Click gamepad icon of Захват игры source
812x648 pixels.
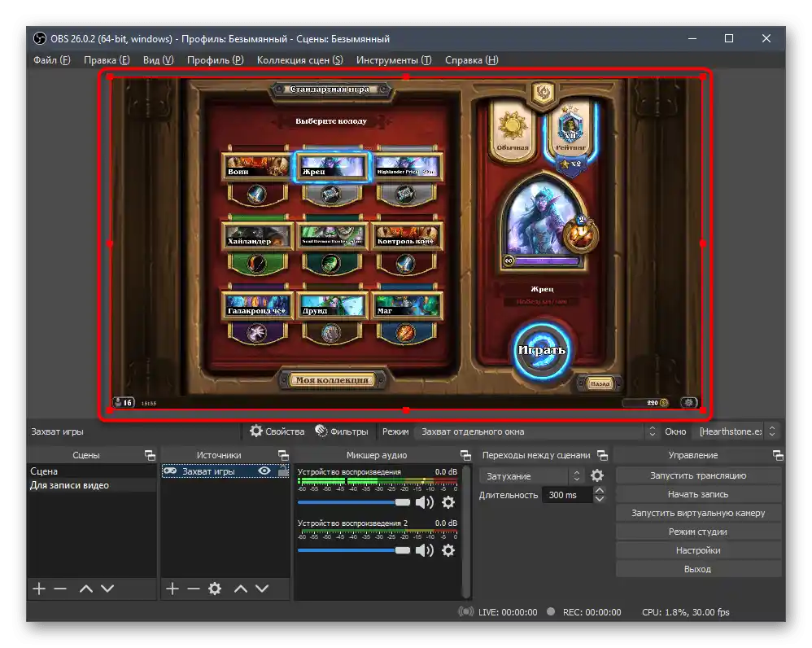point(170,471)
